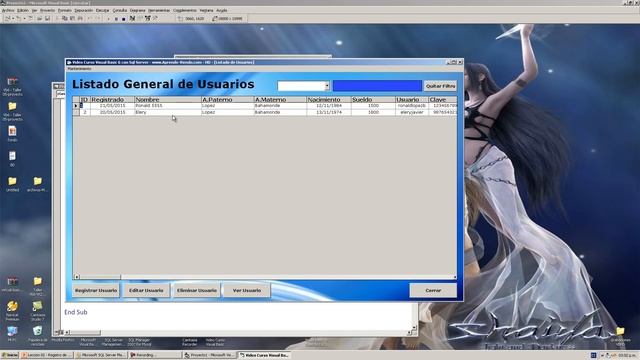The height and width of the screenshot is (360, 640).
Task: Click the Usuario column header
Action: point(412,100)
